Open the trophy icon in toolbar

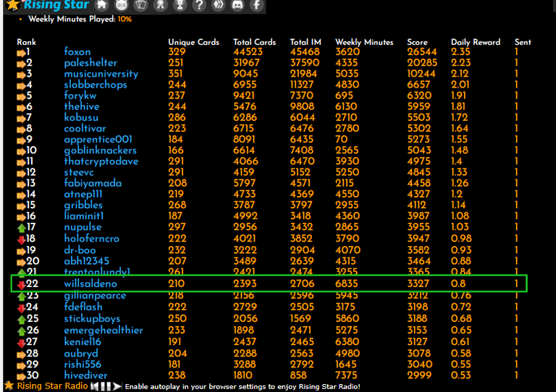point(180,4)
